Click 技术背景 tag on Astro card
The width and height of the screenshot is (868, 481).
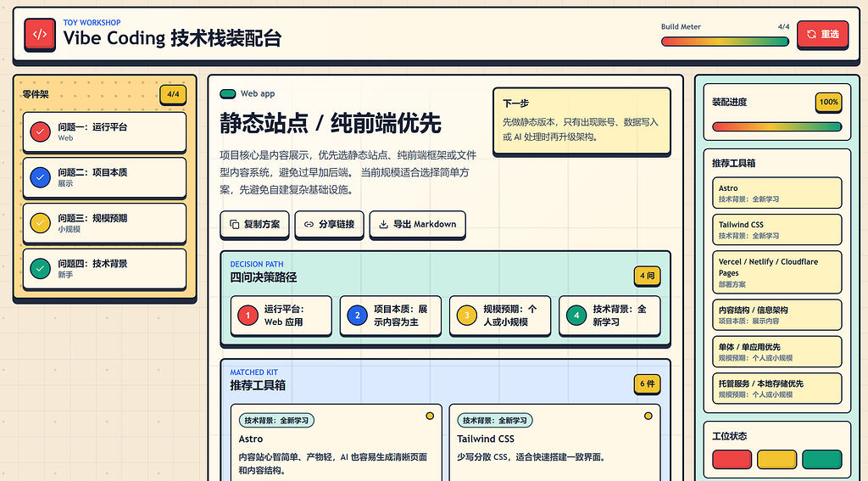click(276, 421)
